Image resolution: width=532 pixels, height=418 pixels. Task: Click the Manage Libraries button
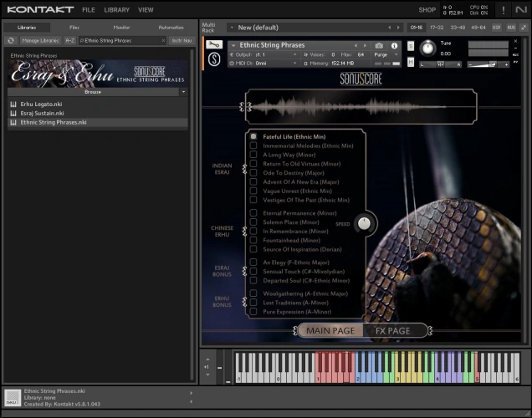(40, 40)
